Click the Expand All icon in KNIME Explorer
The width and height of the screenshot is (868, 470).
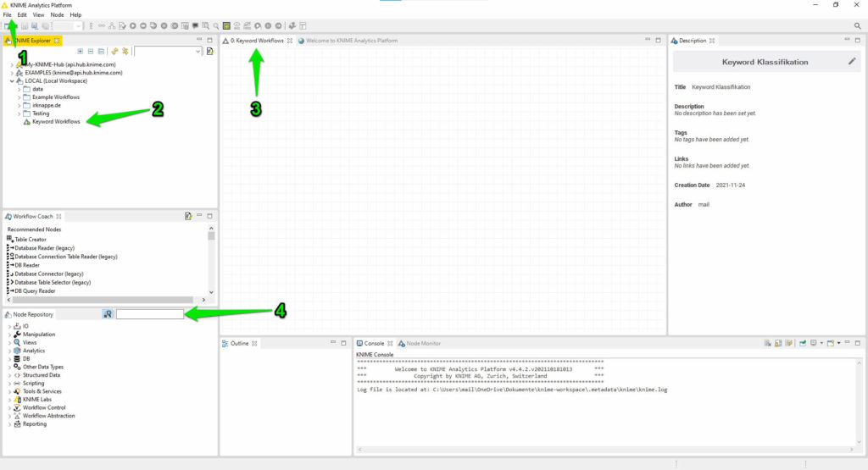(81, 52)
